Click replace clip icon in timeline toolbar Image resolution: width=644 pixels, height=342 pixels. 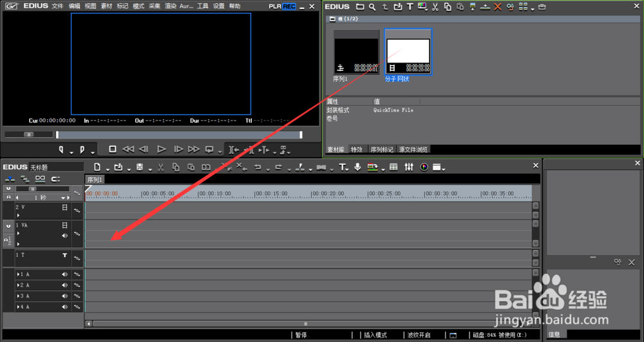[x=206, y=167]
